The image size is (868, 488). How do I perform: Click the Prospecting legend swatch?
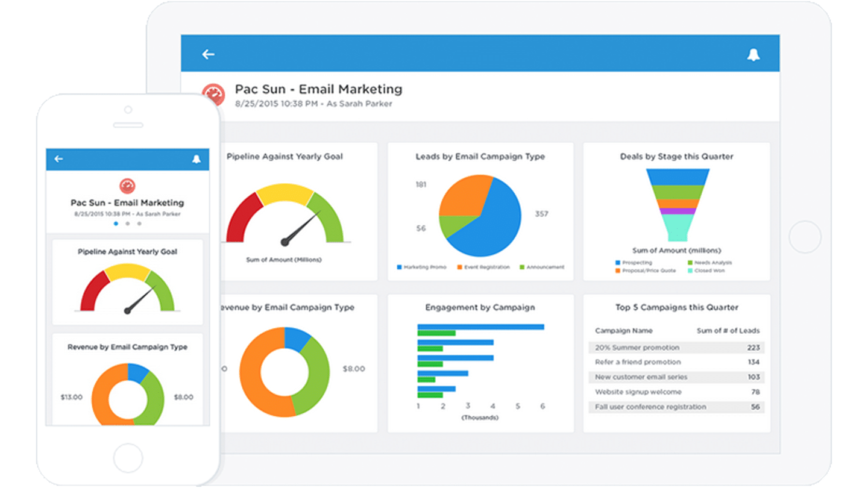coord(618,263)
